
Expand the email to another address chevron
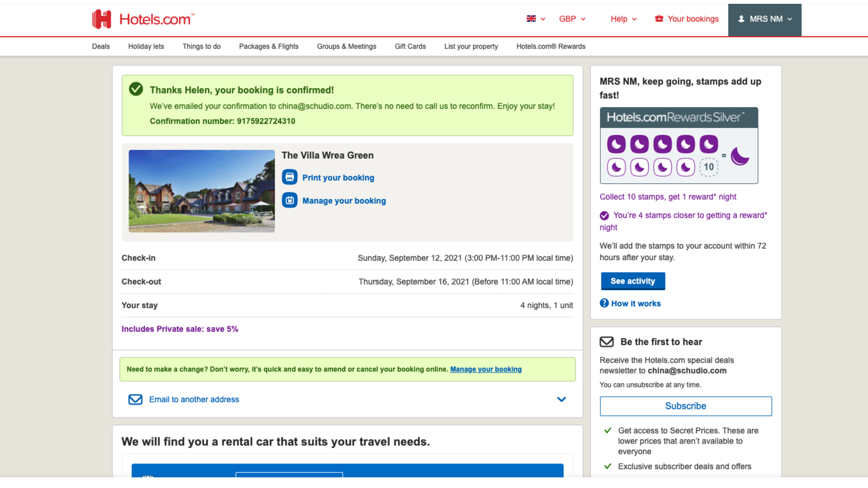(561, 400)
